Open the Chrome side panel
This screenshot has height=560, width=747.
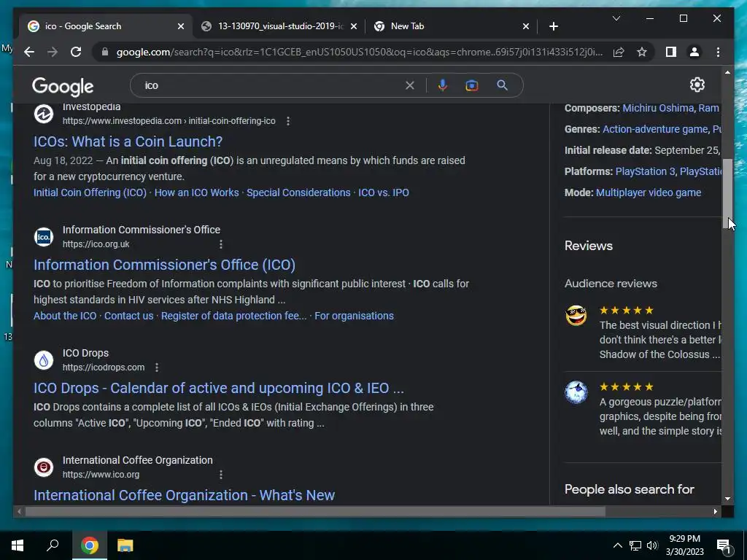671,52
